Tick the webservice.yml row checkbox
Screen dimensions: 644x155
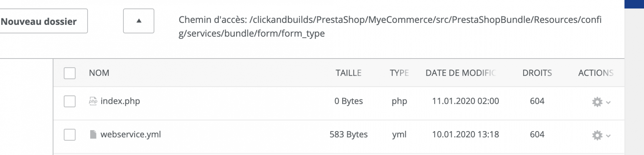[x=70, y=134]
